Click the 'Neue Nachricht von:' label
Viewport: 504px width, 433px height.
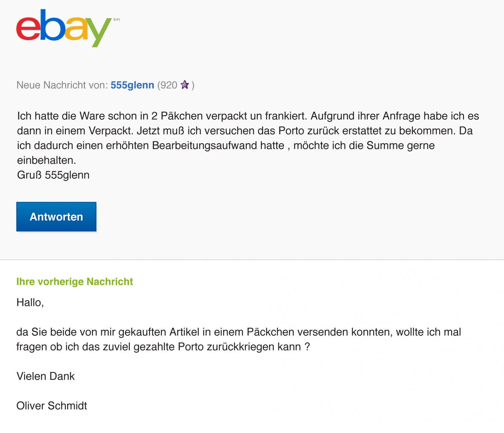pos(62,85)
